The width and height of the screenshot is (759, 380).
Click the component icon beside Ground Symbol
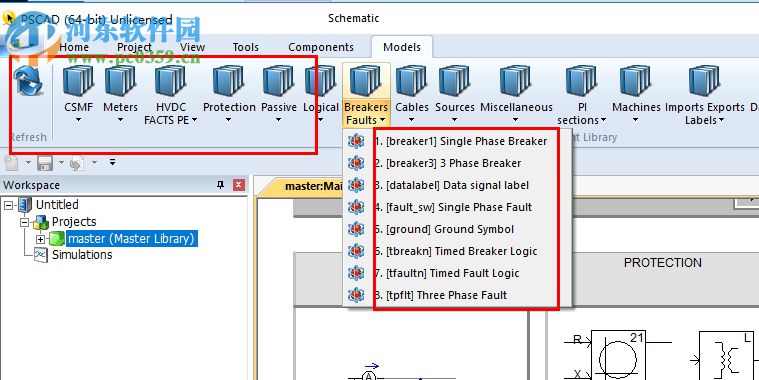tap(356, 229)
